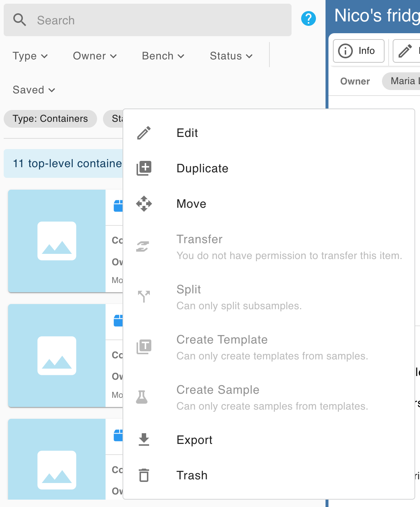This screenshot has height=507, width=420.
Task: Select the Move menu entry
Action: (269, 204)
